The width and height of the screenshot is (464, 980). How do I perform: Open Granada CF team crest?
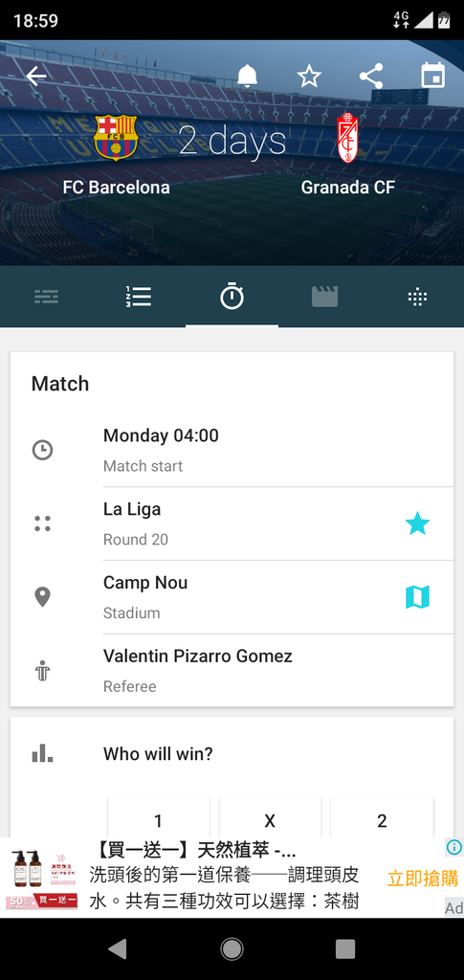pos(347,138)
